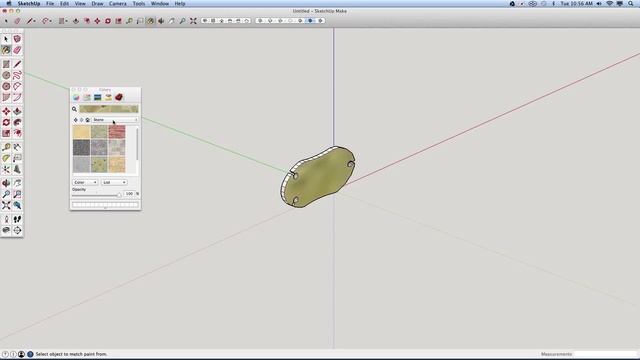Screen dimensions: 640x360
Task: Open the Color Wheel tab in Colors panel
Action: point(76,97)
